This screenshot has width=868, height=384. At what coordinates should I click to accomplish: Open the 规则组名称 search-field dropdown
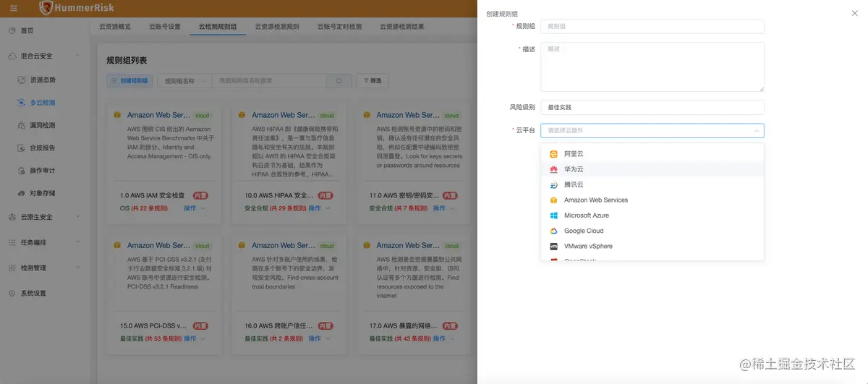(x=184, y=81)
